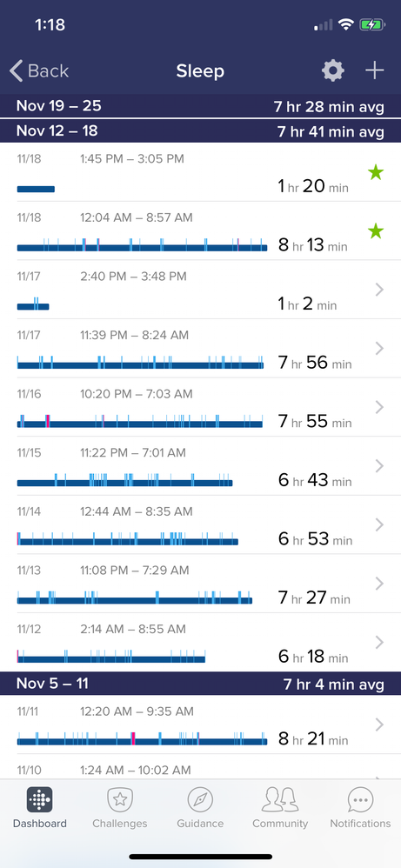Screen dimensions: 401x868
Task: Go back using the Back button
Action: [39, 70]
